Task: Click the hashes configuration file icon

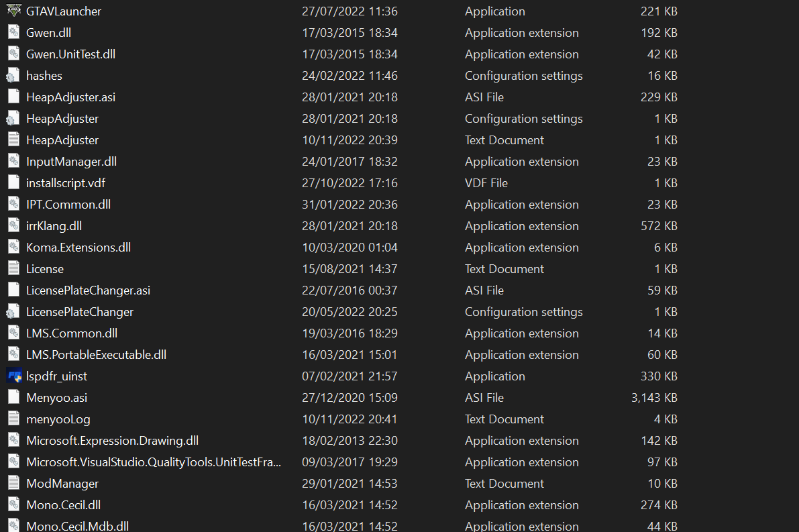Action: click(x=13, y=76)
